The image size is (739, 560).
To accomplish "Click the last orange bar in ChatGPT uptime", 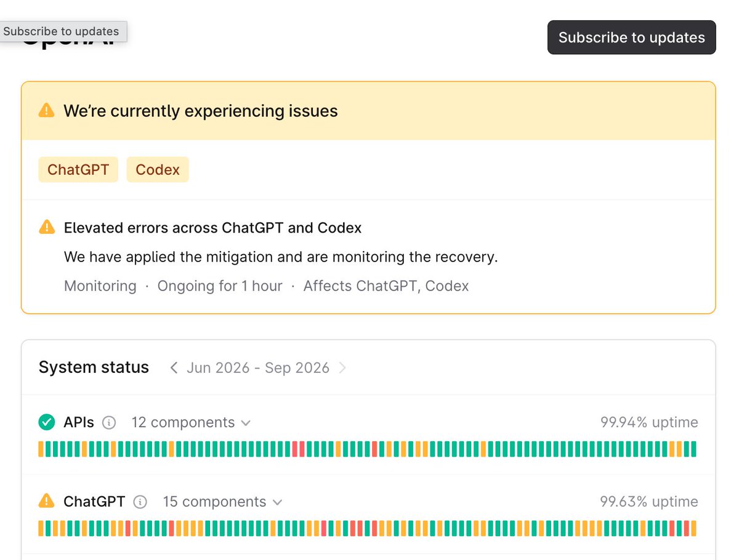I will [x=693, y=528].
